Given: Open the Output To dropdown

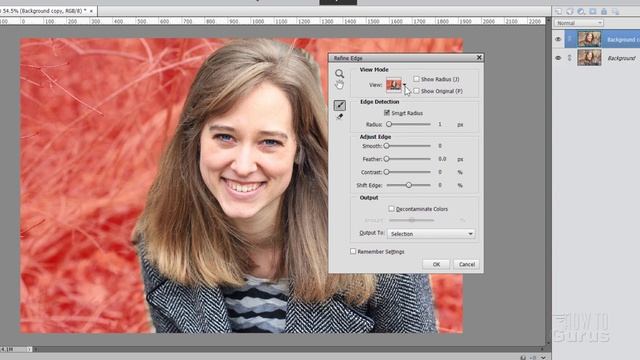Looking at the screenshot, I should click(431, 234).
